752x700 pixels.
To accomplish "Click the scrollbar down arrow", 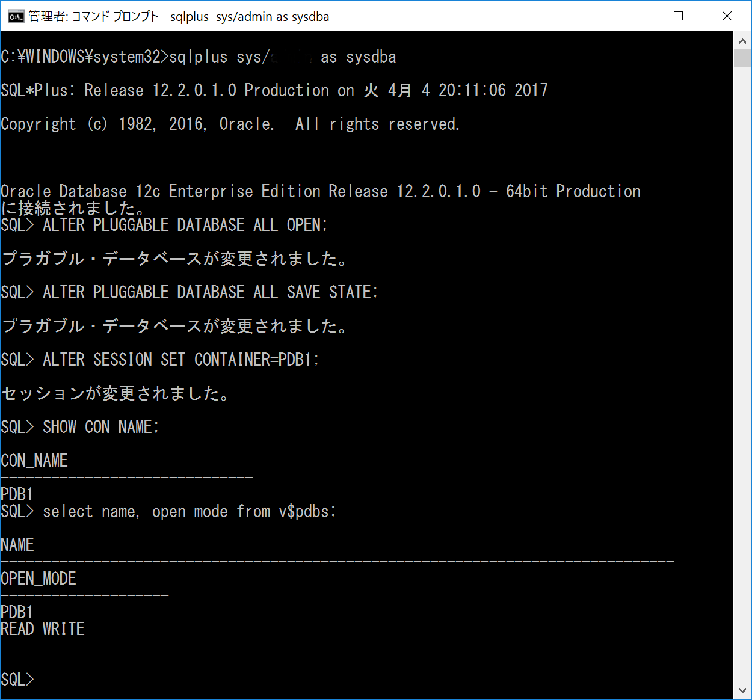I will tap(742, 690).
